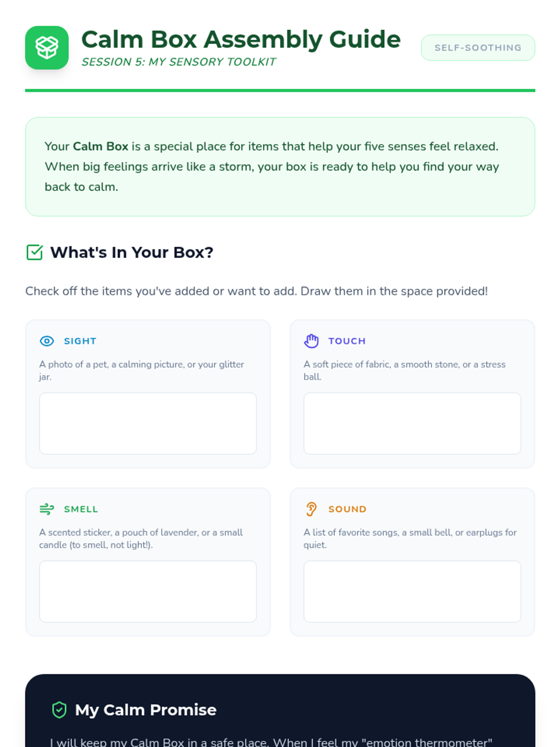Image resolution: width=560 pixels, height=747 pixels.
Task: Click the ear icon for Sound
Action: point(311,509)
